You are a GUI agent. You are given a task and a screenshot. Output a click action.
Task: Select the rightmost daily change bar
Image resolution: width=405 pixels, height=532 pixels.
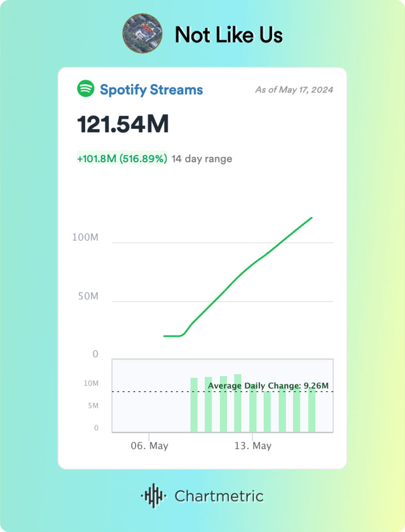coord(312,410)
